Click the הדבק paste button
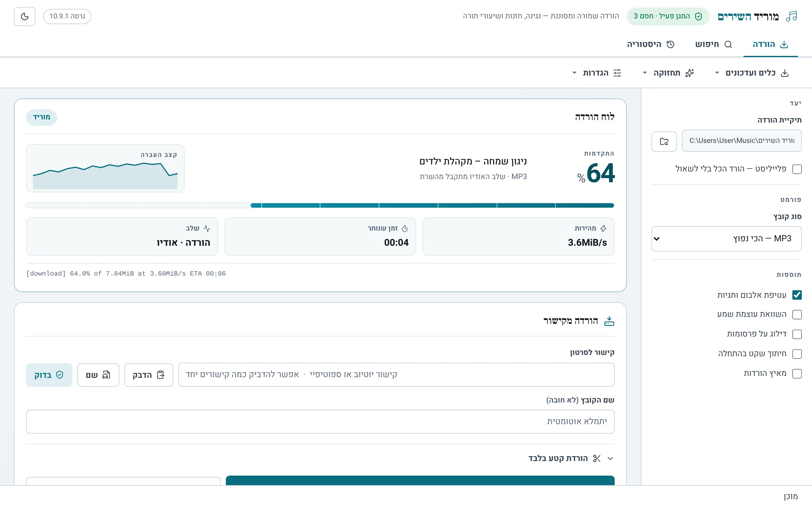 click(x=149, y=375)
